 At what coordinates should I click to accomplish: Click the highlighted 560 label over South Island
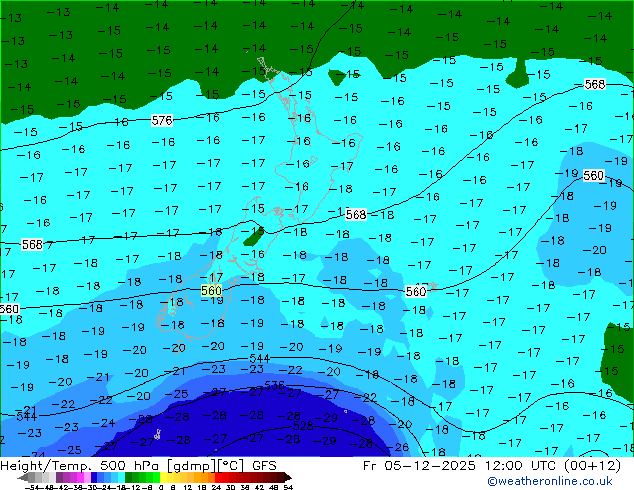pyautogui.click(x=211, y=290)
